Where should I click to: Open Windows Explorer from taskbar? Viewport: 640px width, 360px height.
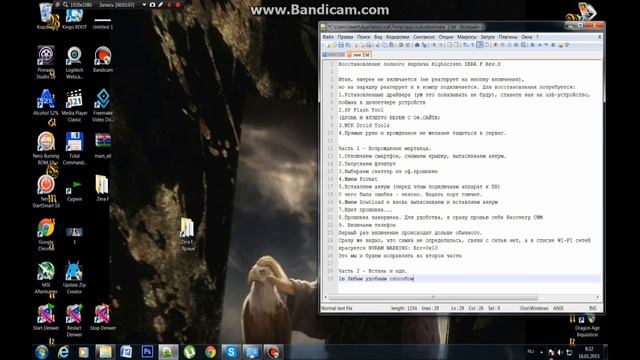(x=105, y=352)
